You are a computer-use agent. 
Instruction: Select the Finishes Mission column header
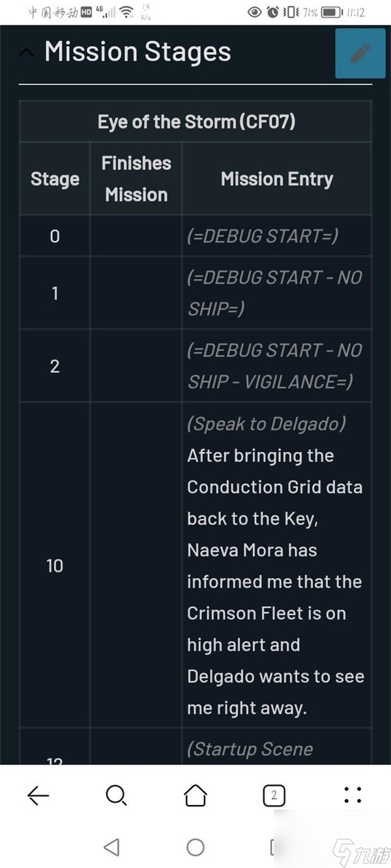(136, 179)
